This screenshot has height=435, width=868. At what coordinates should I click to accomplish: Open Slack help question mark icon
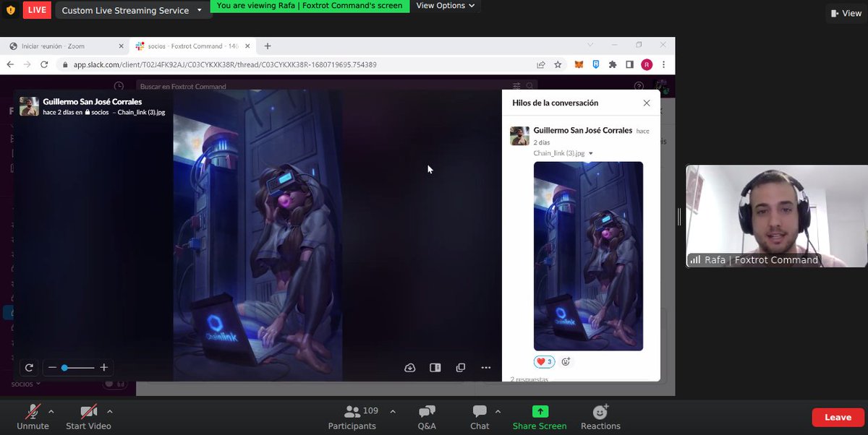[639, 86]
